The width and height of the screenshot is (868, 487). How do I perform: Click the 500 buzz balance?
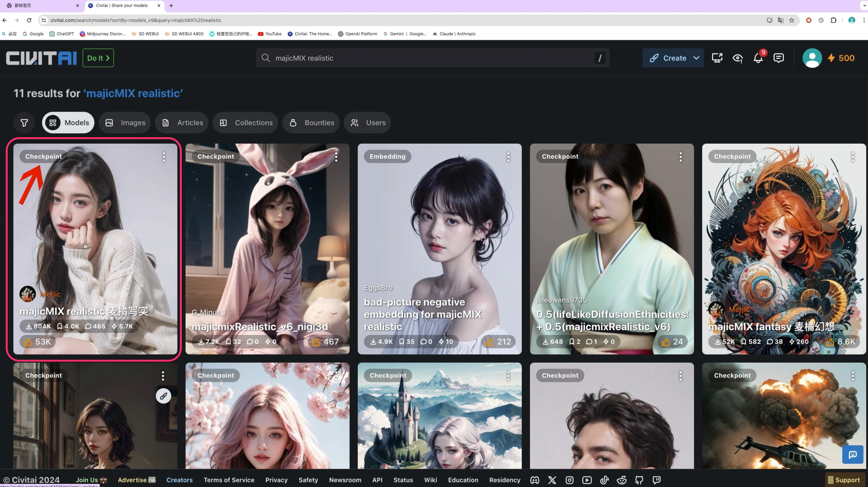tap(841, 58)
